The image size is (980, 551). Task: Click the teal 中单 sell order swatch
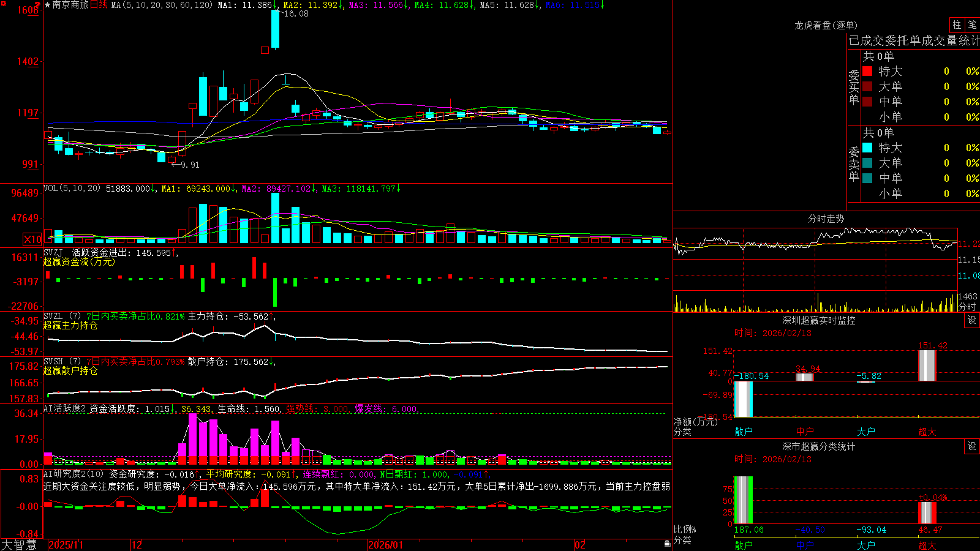(867, 178)
